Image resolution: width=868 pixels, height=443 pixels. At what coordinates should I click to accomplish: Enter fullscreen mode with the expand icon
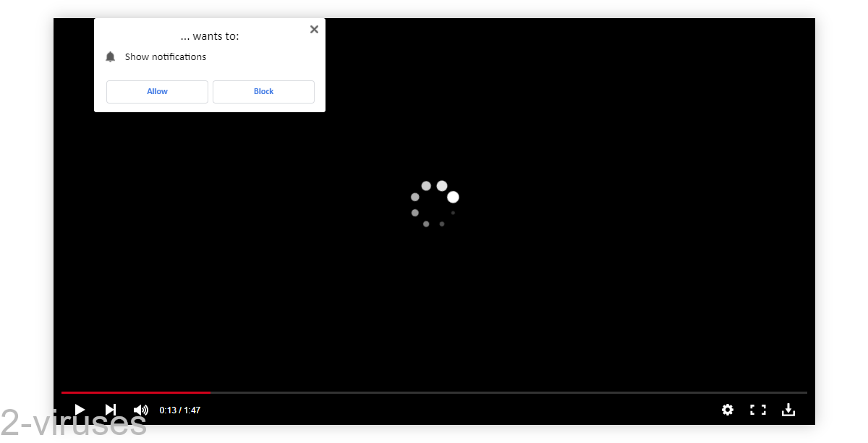tap(757, 410)
